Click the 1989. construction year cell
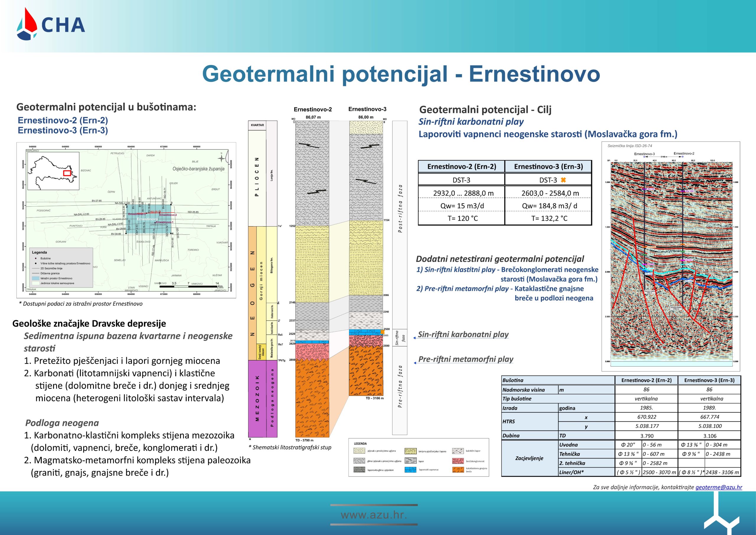This screenshot has width=756, height=535. [709, 408]
